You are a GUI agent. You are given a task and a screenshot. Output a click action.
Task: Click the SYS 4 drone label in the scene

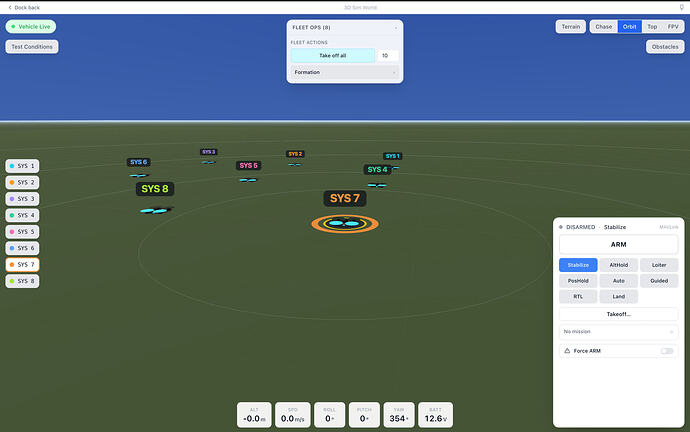tap(377, 169)
